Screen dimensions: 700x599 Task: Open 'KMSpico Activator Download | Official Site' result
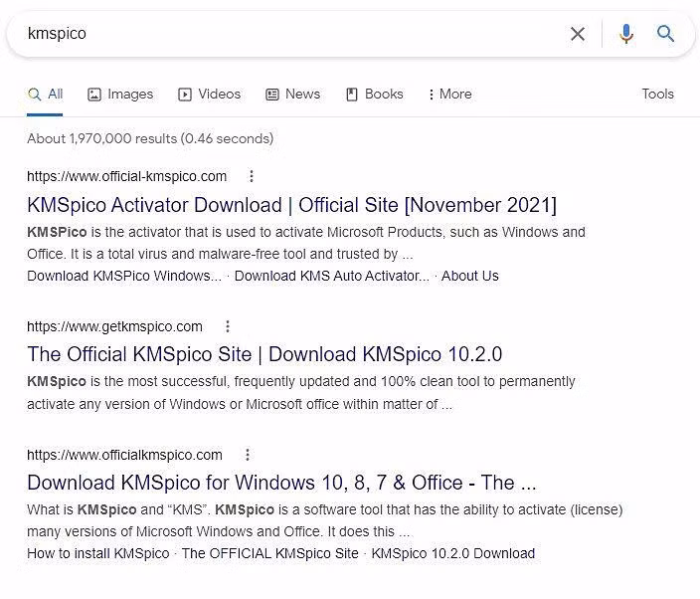click(x=291, y=205)
